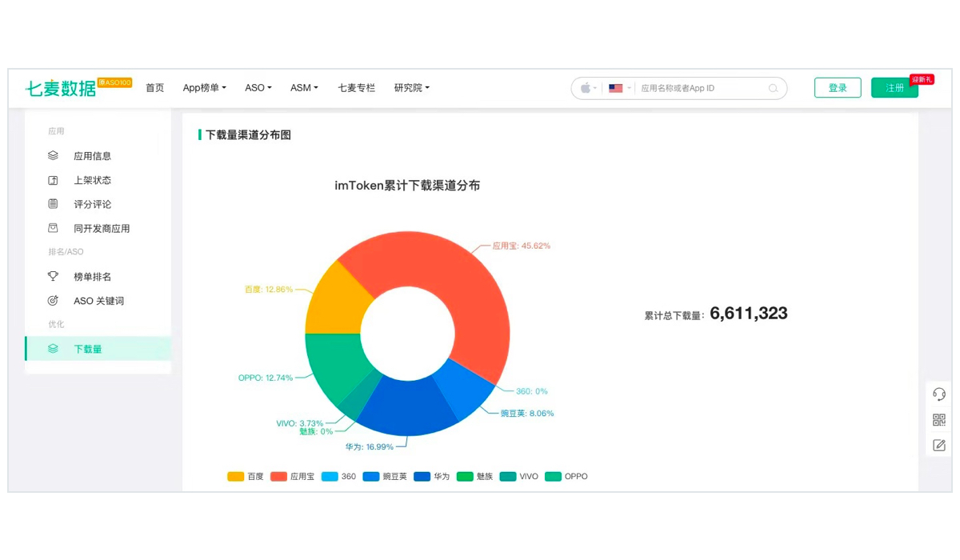This screenshot has height=560, width=960.
Task: Open the QR code icon
Action: coord(939,420)
